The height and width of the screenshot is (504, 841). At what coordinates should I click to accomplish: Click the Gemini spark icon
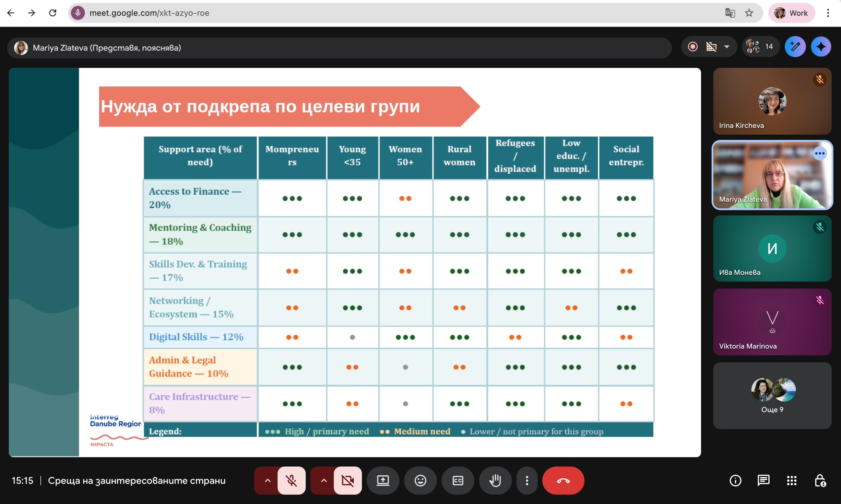pyautogui.click(x=821, y=47)
